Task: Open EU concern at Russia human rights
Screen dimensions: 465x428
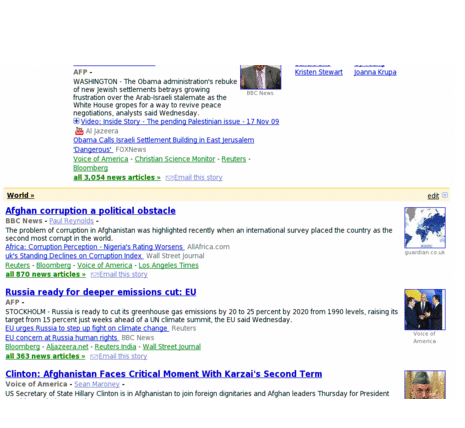Action: [62, 338]
